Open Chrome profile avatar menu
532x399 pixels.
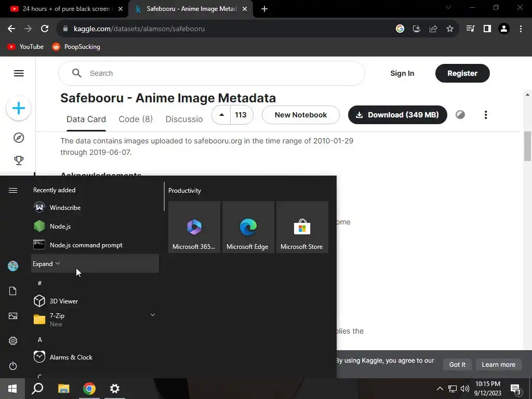pos(504,29)
